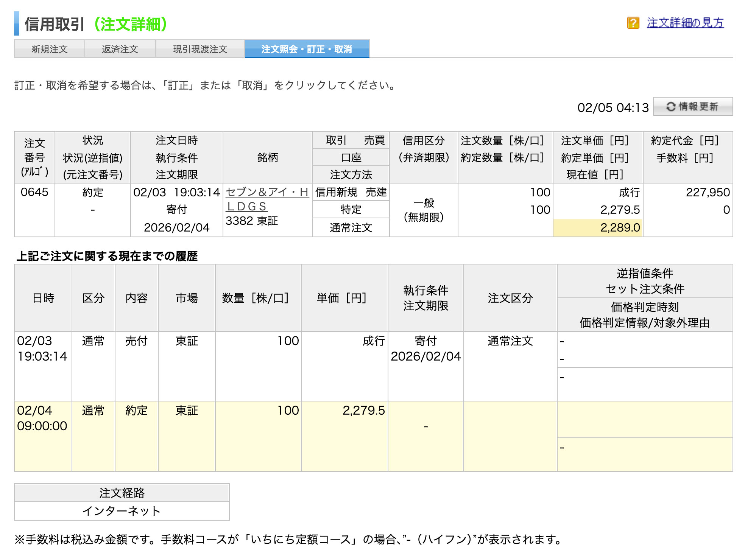Screen dimensions: 745x560
Task: Open the セブン&アイ・HLDGS stock link
Action: pos(267,193)
